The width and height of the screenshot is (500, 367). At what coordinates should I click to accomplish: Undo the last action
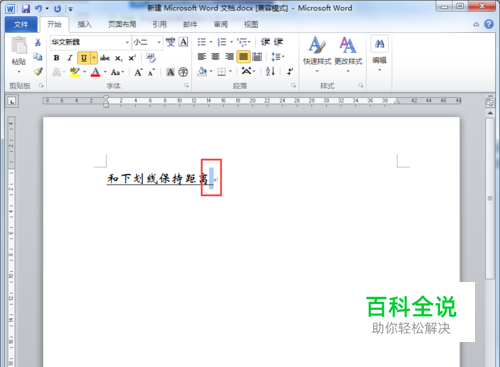tap(39, 9)
